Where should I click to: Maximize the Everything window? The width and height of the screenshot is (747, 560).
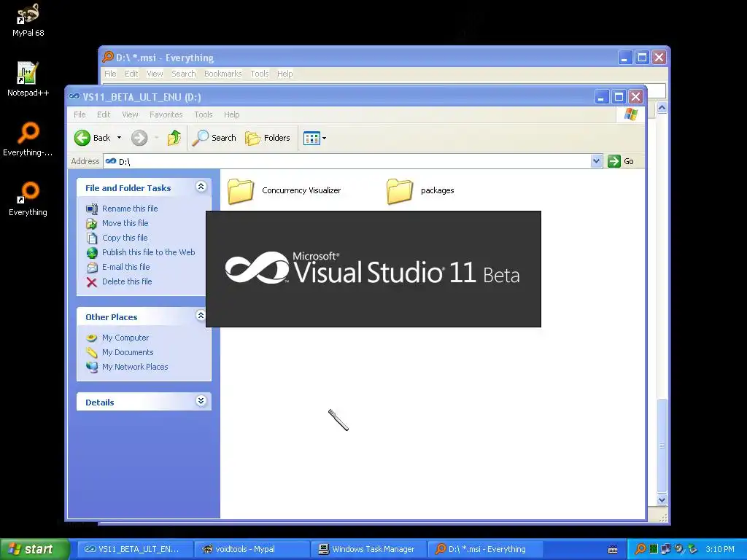(x=642, y=58)
